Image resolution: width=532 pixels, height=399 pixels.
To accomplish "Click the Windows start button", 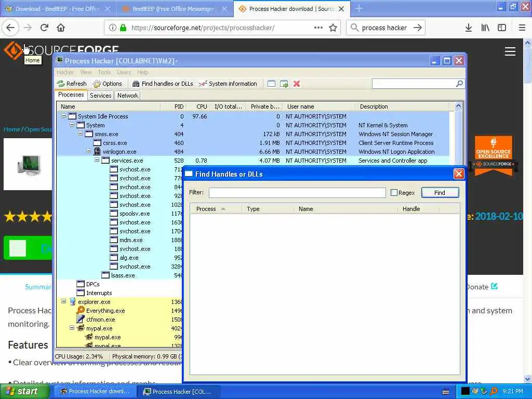I will (24, 391).
